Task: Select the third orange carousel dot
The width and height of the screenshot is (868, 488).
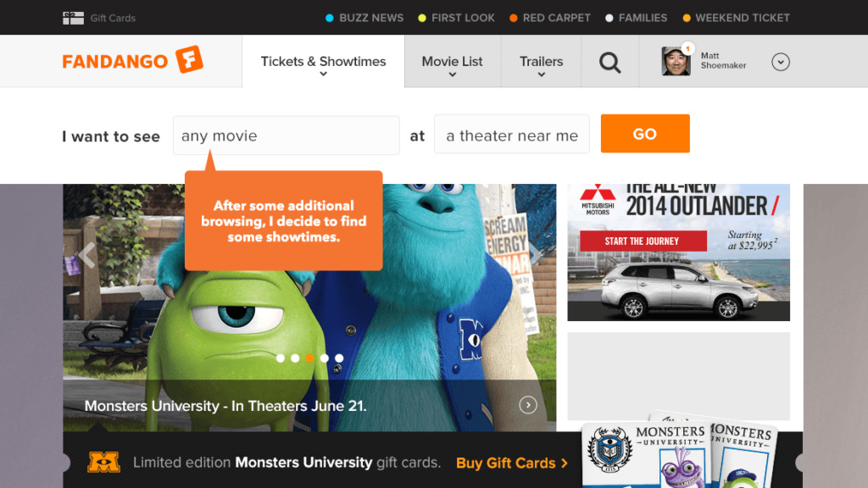Action: point(310,358)
